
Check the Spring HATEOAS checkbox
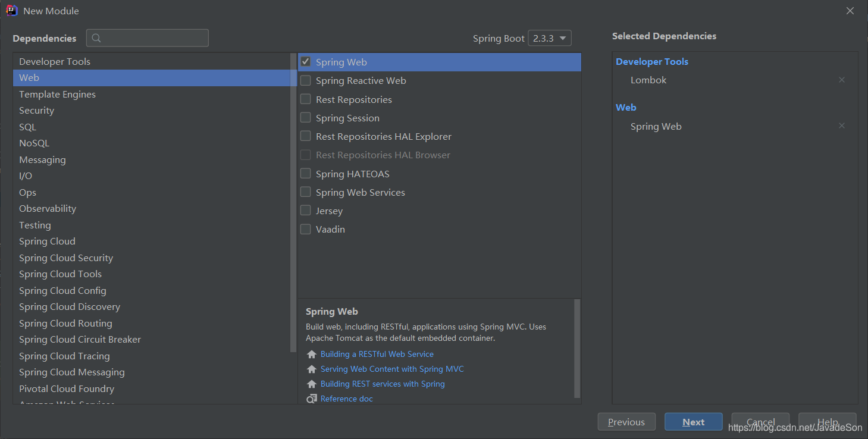pyautogui.click(x=306, y=173)
